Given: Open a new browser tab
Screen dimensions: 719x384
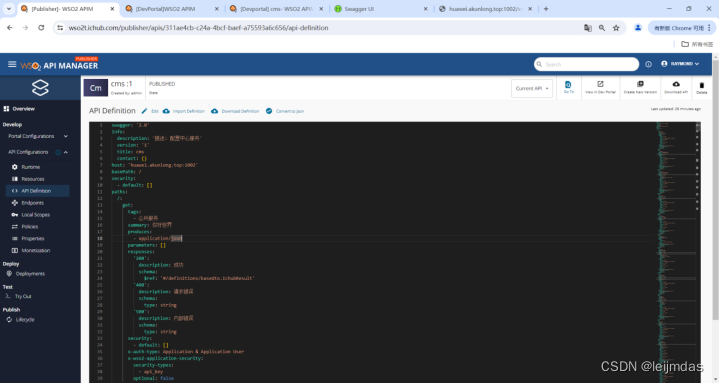Looking at the screenshot, I should (546, 9).
